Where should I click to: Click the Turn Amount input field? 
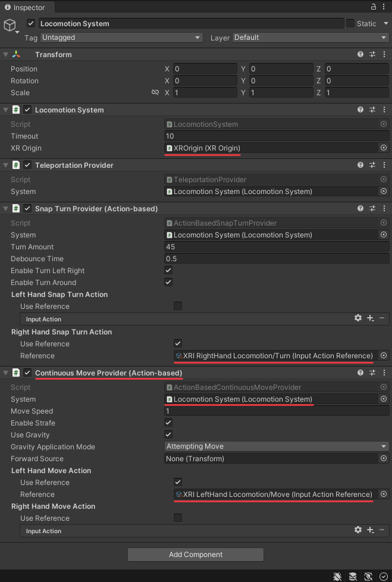277,247
